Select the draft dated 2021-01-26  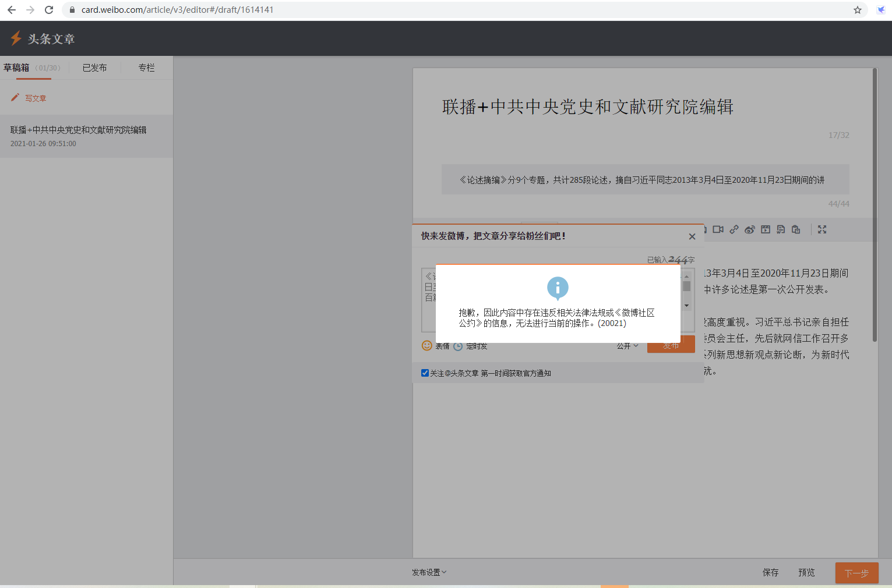[78, 136]
